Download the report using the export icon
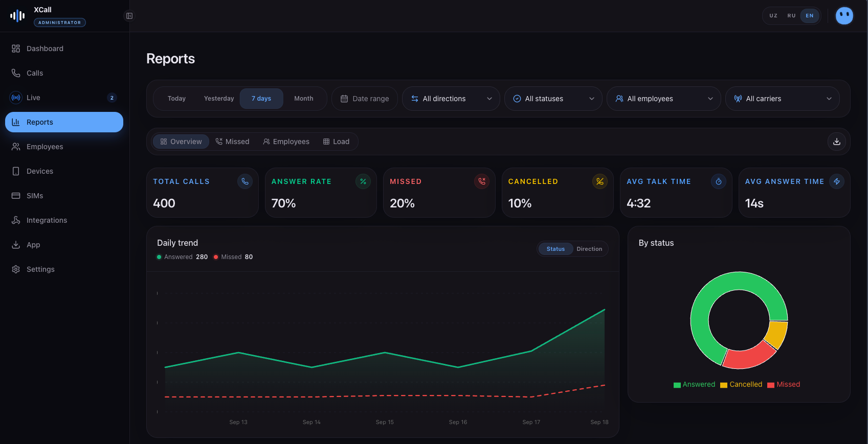The height and width of the screenshot is (444, 868). [x=837, y=142]
